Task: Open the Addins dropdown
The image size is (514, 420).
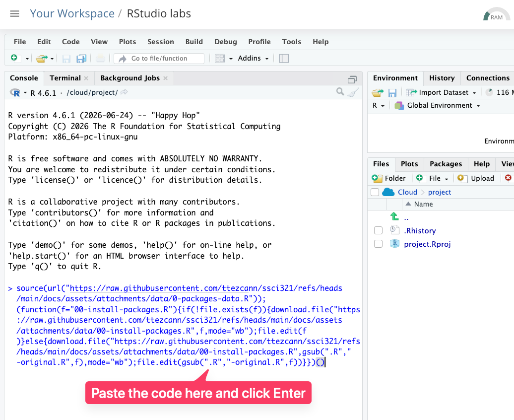Action: (x=253, y=59)
